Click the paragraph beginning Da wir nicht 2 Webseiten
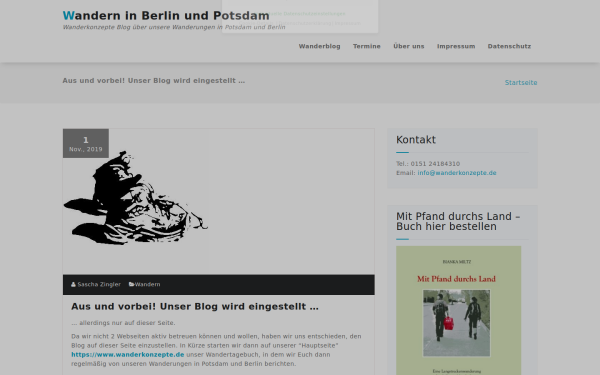This screenshot has width=600, height=375. [216, 350]
